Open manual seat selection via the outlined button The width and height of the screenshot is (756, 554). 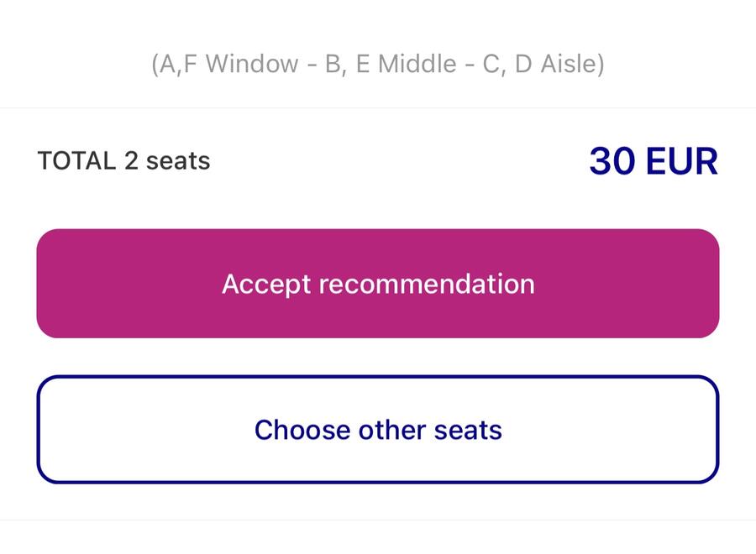pyautogui.click(x=378, y=429)
